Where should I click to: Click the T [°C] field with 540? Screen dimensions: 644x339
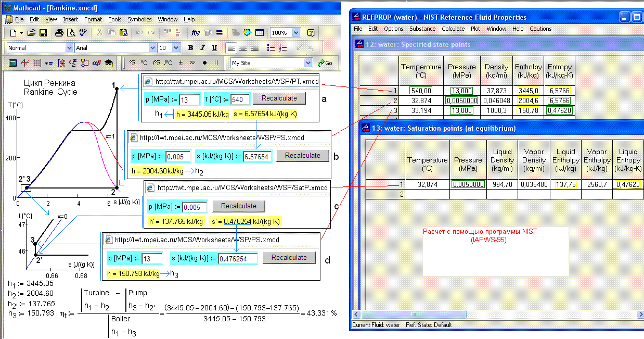[240, 99]
